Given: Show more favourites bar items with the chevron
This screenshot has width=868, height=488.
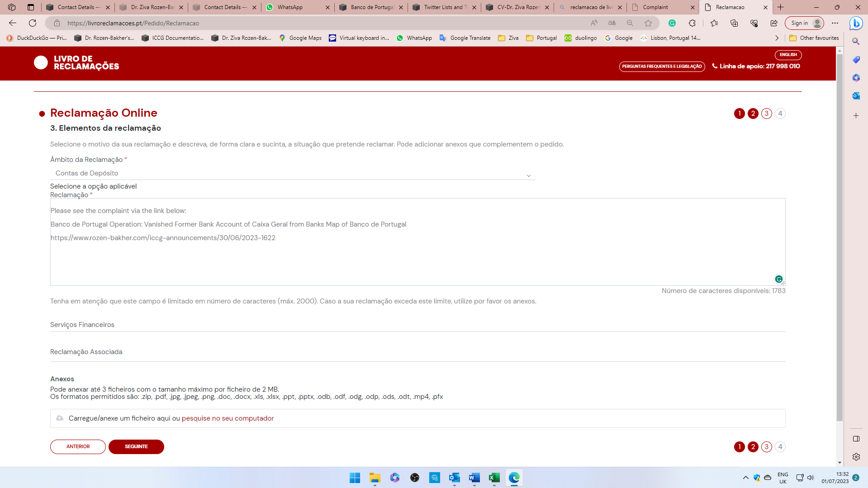Looking at the screenshot, I should pos(777,38).
